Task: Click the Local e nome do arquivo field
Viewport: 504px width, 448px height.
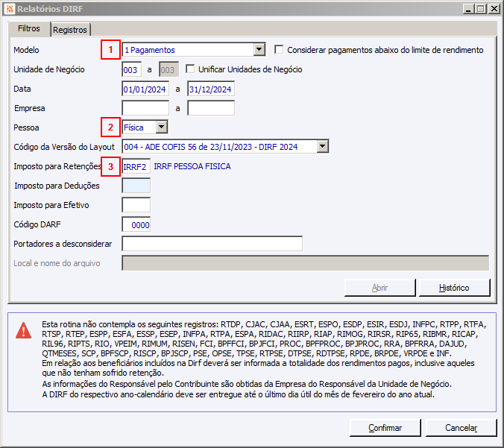Action: tap(306, 263)
